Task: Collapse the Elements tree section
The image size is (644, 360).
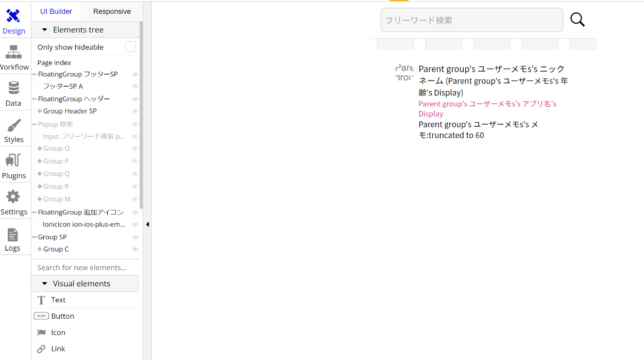Action: tap(45, 30)
